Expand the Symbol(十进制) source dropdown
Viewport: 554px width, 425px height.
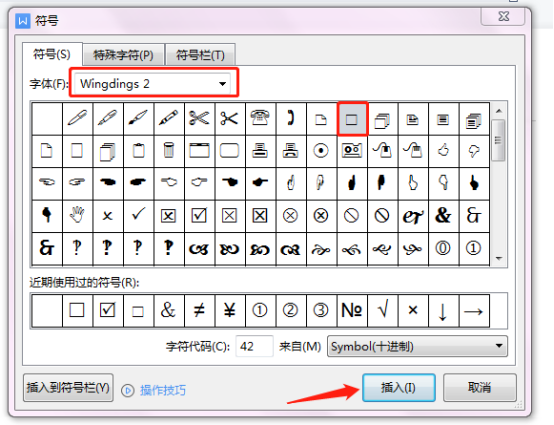tap(417, 347)
